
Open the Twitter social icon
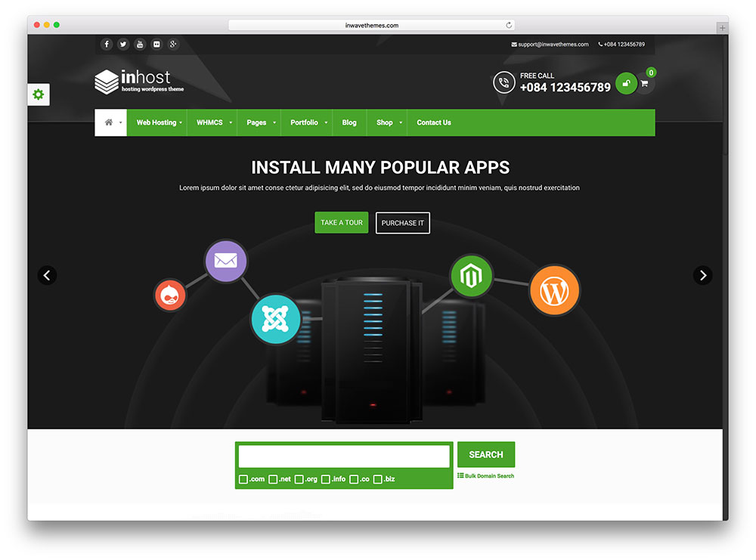tap(123, 45)
